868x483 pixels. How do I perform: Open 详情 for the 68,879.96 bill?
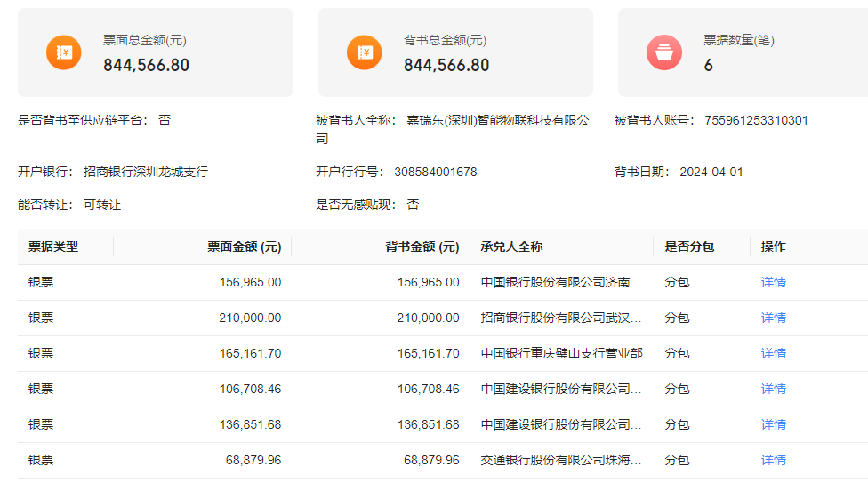(x=774, y=460)
